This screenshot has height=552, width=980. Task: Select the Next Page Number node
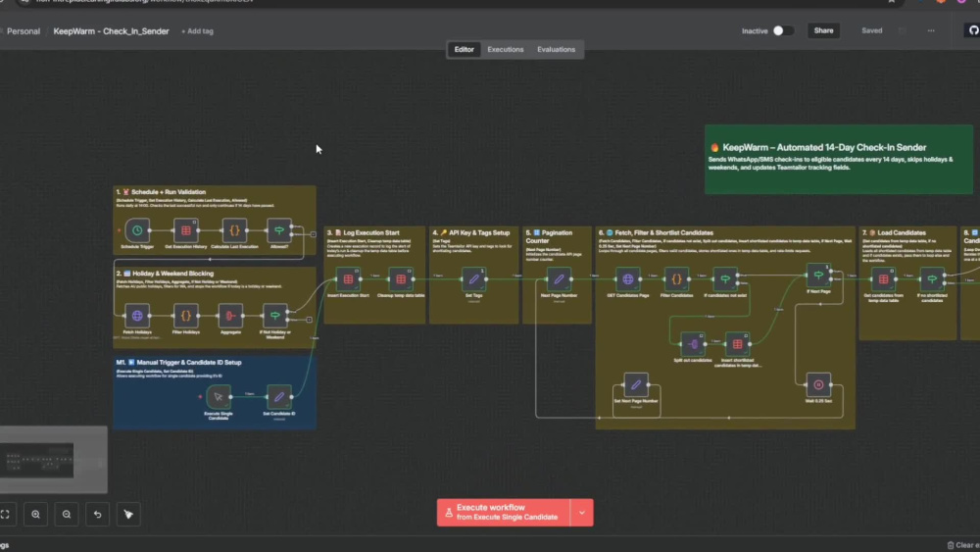[x=559, y=279]
